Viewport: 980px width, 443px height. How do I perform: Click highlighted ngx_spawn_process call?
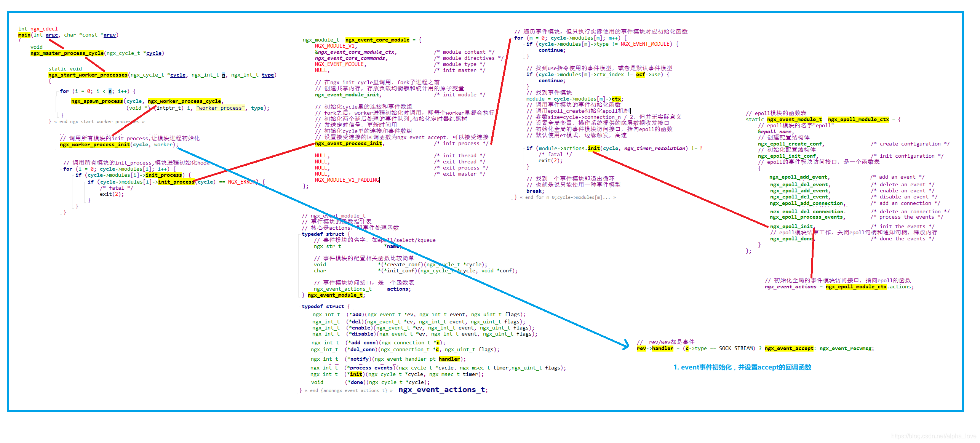coord(97,101)
